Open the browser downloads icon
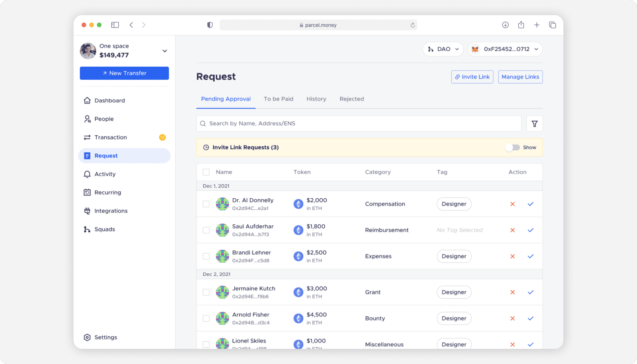 pos(505,25)
